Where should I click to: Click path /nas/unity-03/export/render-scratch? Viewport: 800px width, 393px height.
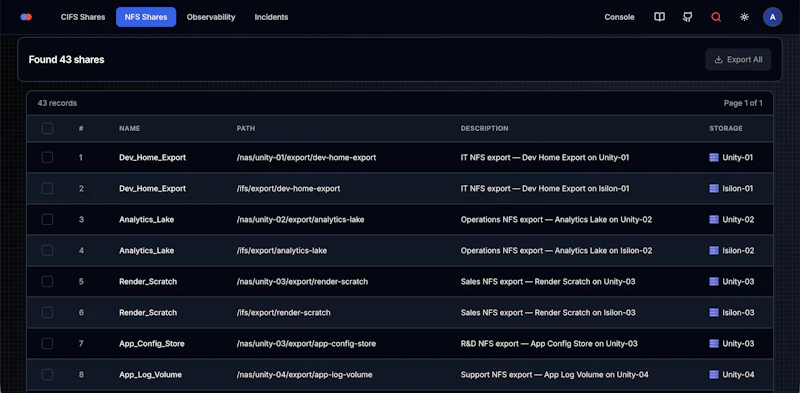tap(302, 282)
